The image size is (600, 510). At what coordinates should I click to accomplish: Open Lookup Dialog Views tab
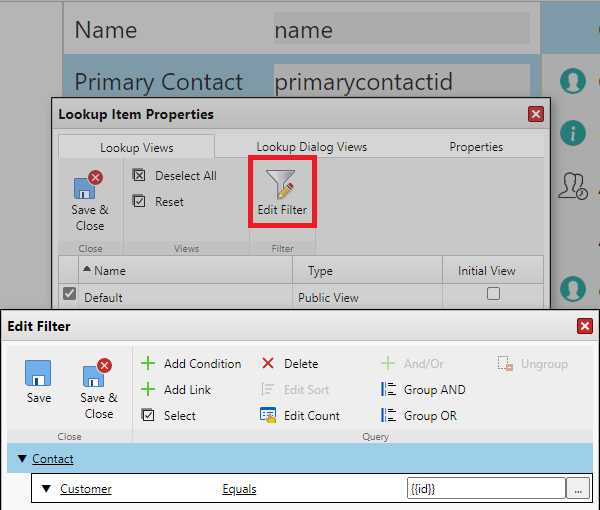click(x=311, y=147)
